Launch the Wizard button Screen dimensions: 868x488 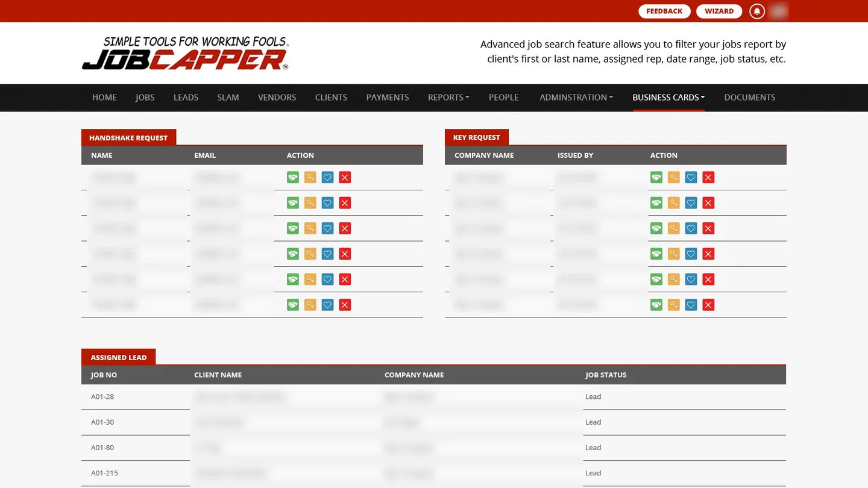pos(719,11)
